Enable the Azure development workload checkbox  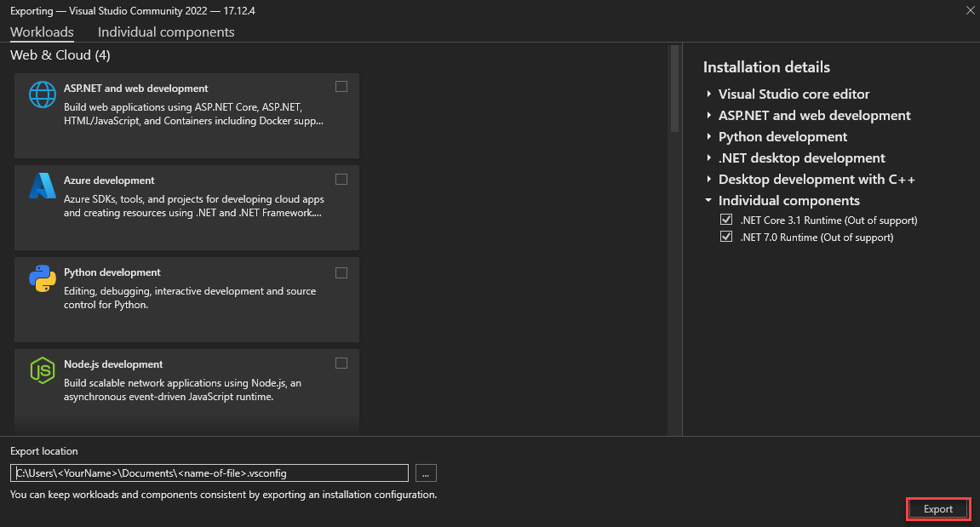341,179
